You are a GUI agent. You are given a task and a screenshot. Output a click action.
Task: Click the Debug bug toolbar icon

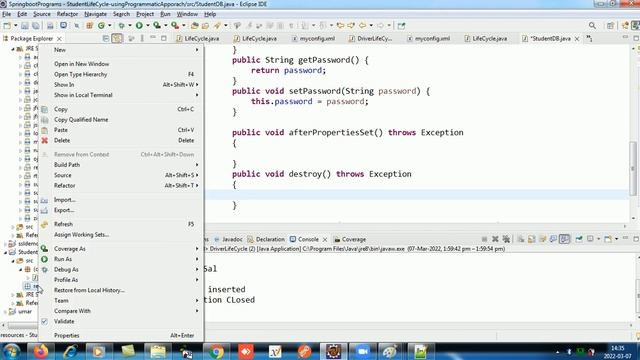[121, 25]
